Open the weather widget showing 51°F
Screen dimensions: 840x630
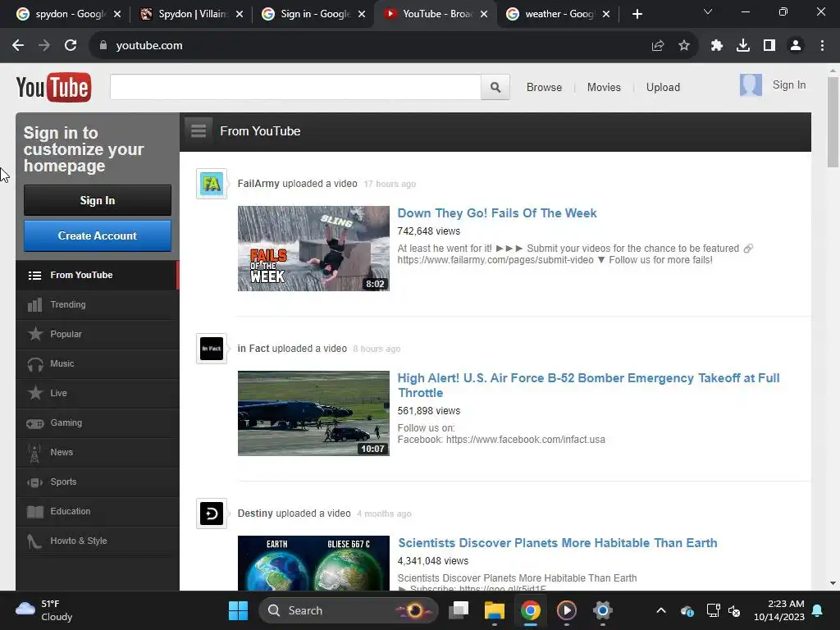(x=44, y=610)
